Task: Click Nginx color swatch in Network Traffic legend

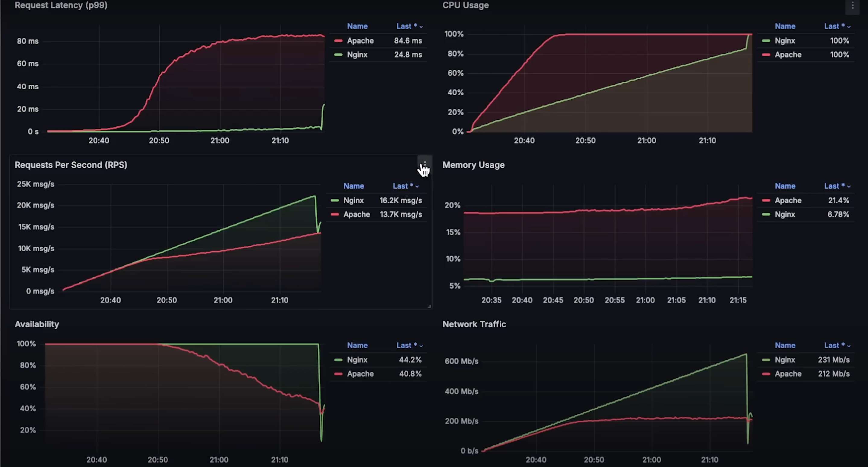Action: [x=766, y=360]
